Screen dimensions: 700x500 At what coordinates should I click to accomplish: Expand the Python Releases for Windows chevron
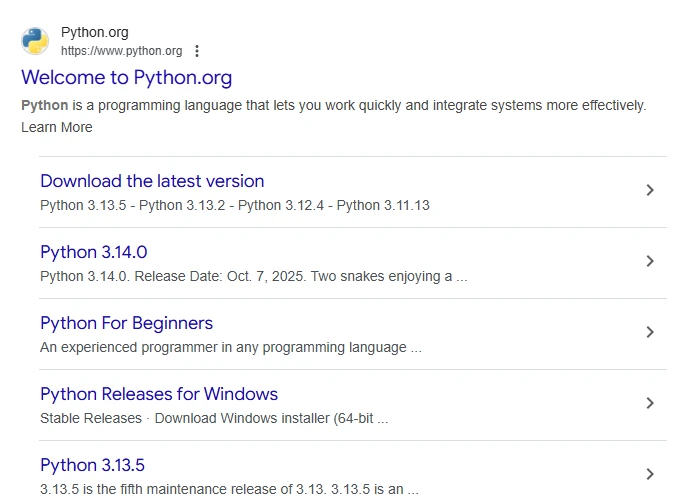point(650,403)
